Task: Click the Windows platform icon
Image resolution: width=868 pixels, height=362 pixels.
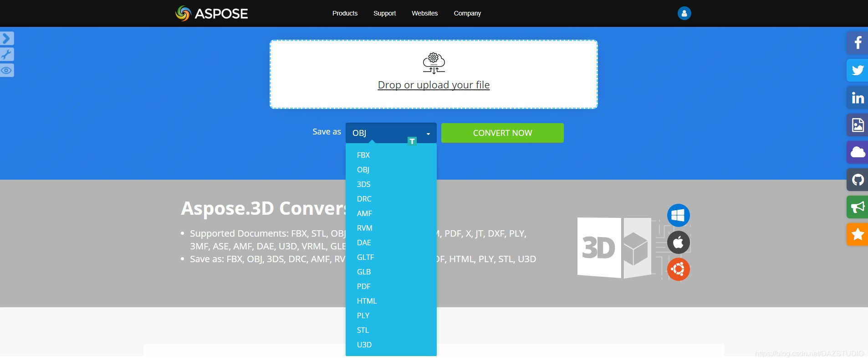Action: (679, 215)
